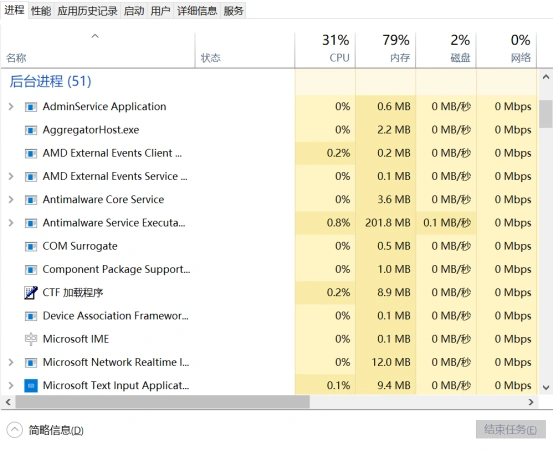
Task: Select the Microsoft IME process name
Action: click(x=76, y=339)
